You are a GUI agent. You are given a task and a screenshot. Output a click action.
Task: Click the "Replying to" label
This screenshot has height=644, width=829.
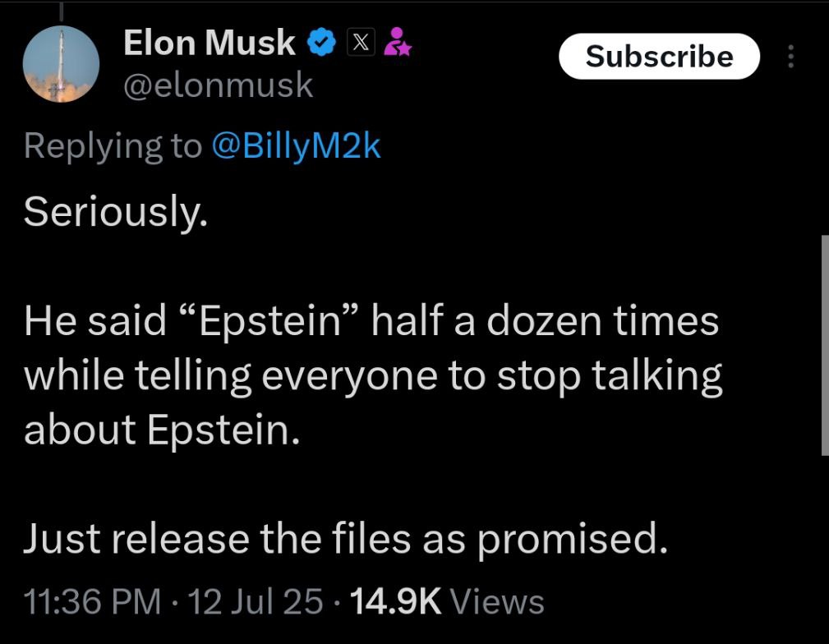click(x=113, y=146)
